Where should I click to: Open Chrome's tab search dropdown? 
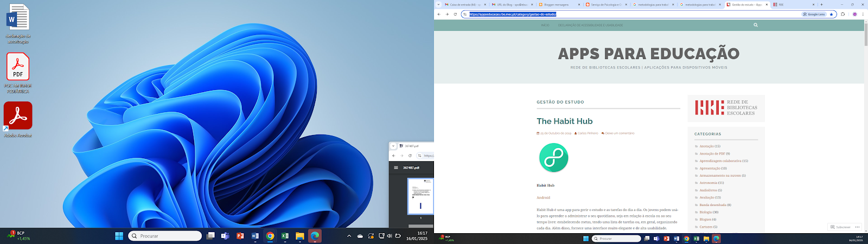pos(438,4)
